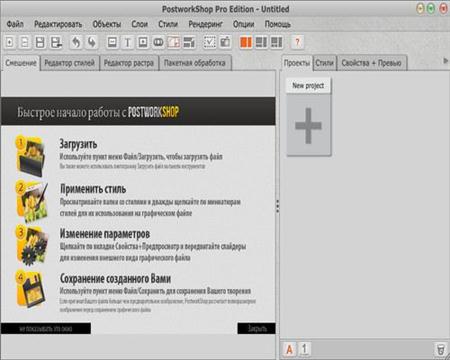This screenshot has height=360, width=450.
Task: Click the Redo arrow icon
Action: pos(92,42)
